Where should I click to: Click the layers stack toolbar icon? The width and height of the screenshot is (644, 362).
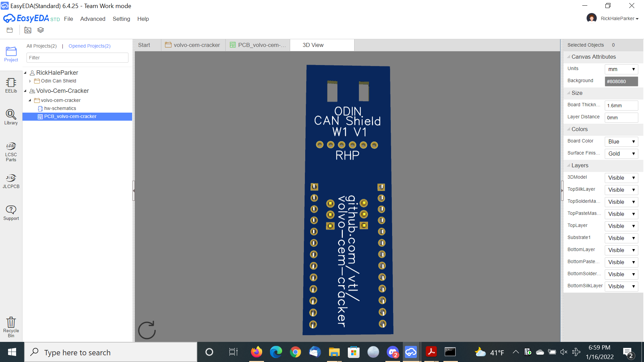41,30
